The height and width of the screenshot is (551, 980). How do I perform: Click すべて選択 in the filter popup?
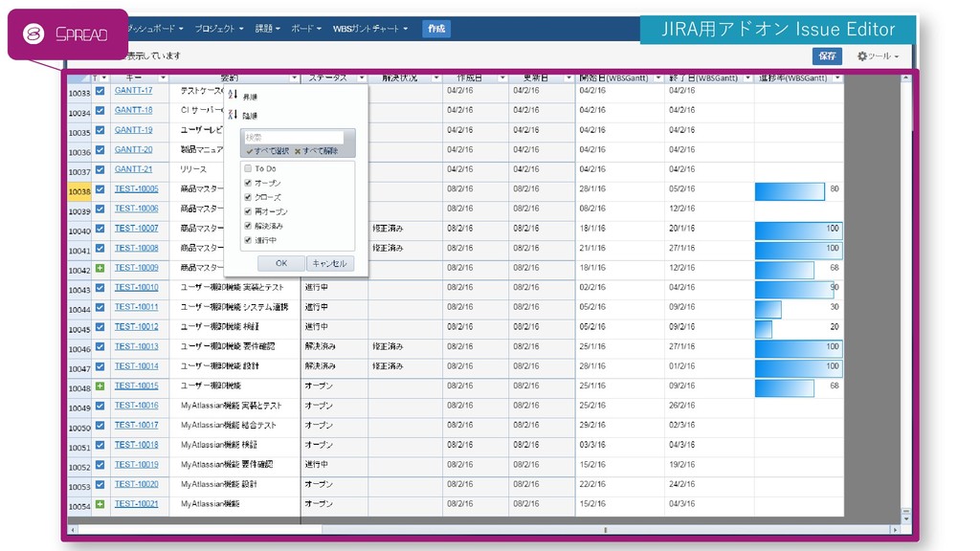268,151
